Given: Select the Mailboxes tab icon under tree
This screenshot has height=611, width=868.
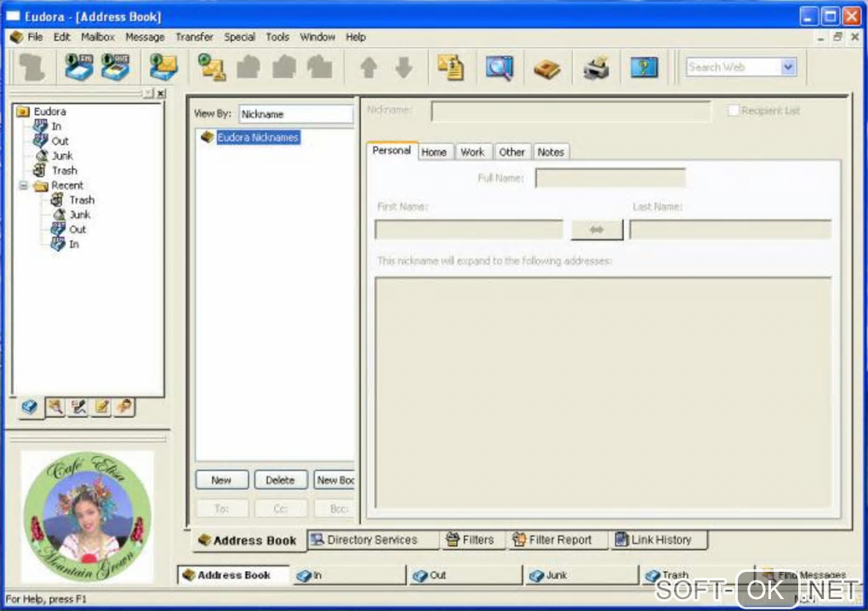Looking at the screenshot, I should click(x=30, y=408).
